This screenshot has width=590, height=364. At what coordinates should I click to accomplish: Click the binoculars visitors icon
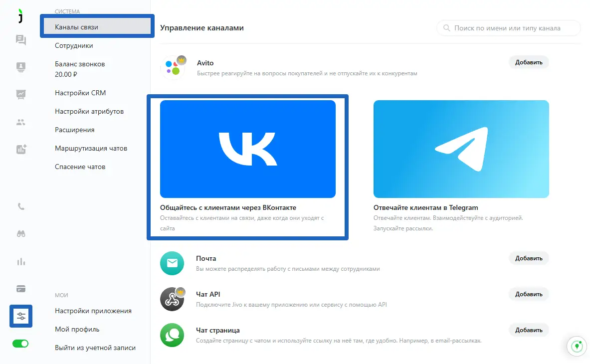21,234
